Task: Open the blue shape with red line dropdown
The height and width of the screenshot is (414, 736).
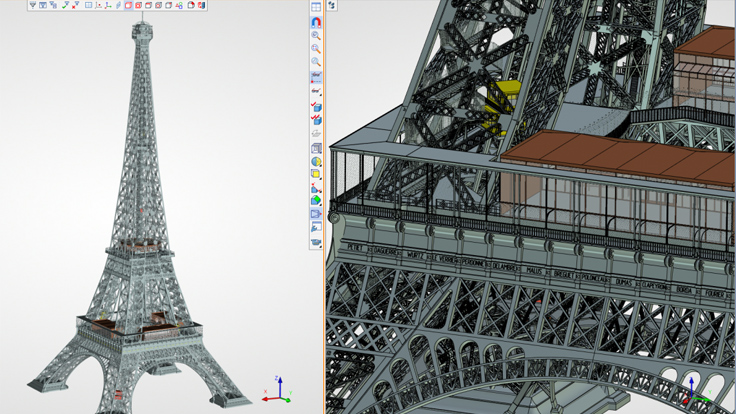Action: point(316,188)
